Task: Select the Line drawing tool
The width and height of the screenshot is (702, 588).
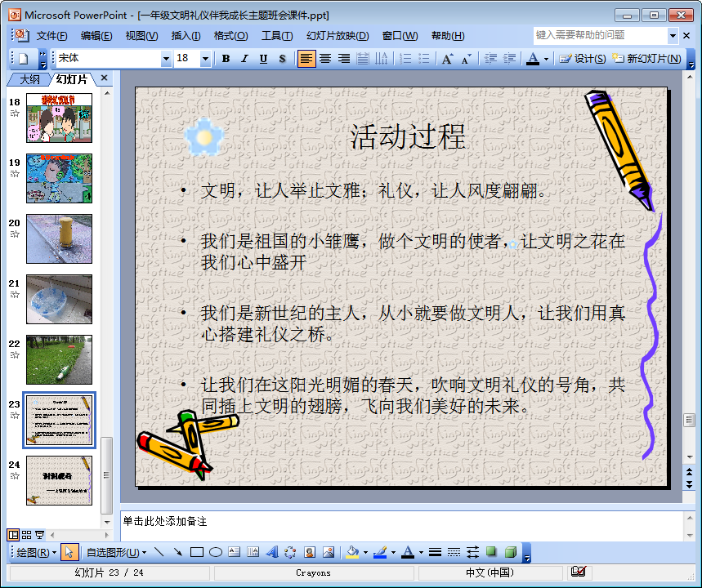Action: click(x=159, y=552)
